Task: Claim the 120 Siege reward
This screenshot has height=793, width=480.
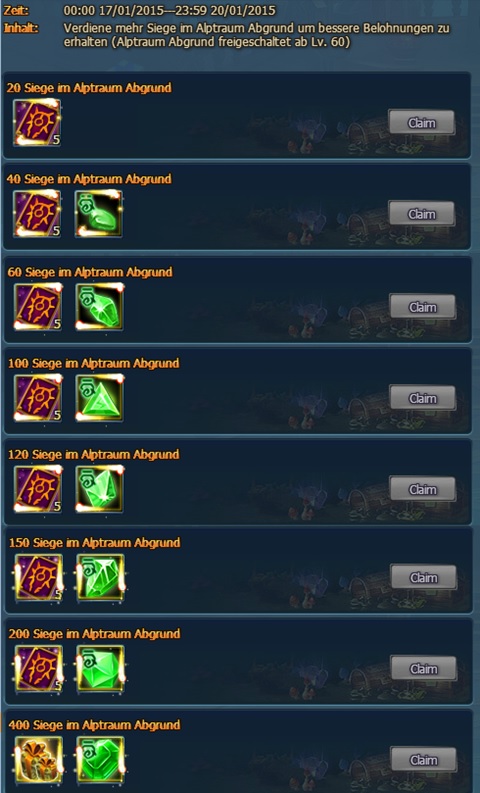Action: (422, 489)
